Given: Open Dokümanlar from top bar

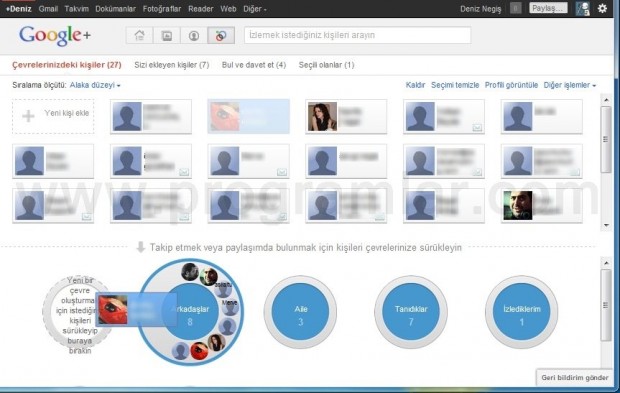Looking at the screenshot, I should tap(115, 9).
